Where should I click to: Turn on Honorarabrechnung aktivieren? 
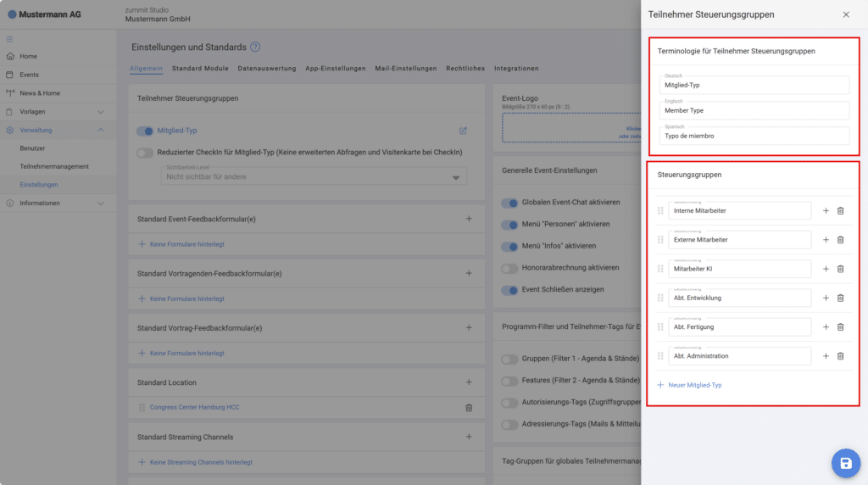click(x=509, y=268)
